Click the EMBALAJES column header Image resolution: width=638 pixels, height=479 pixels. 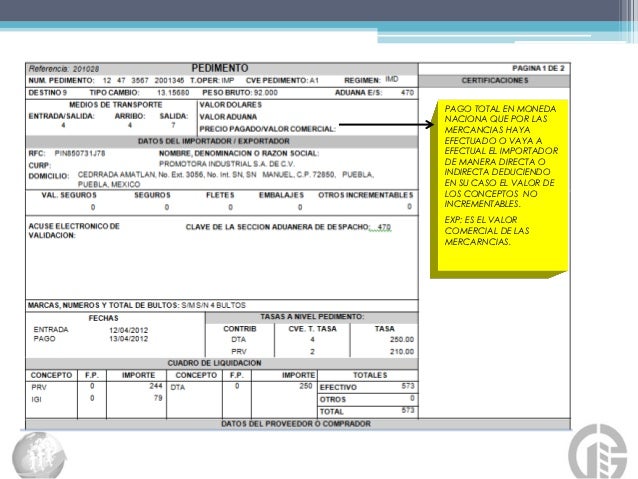pyautogui.click(x=281, y=195)
